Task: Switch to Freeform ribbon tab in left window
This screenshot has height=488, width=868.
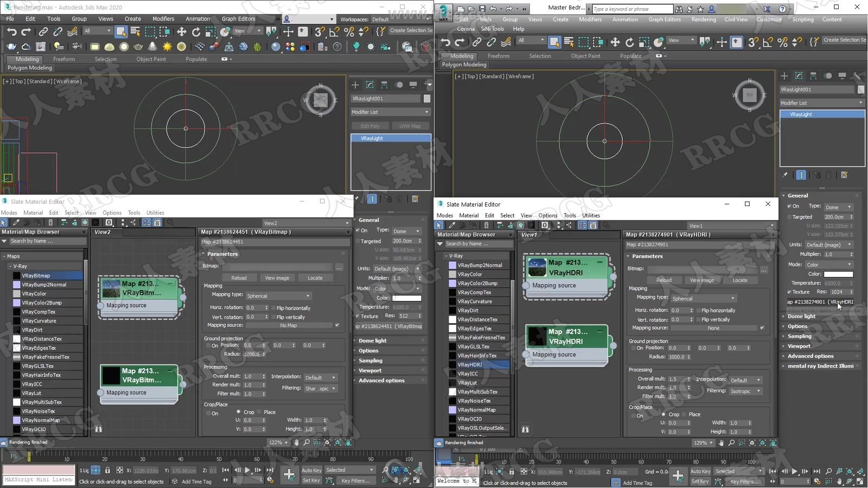Action: [x=64, y=59]
